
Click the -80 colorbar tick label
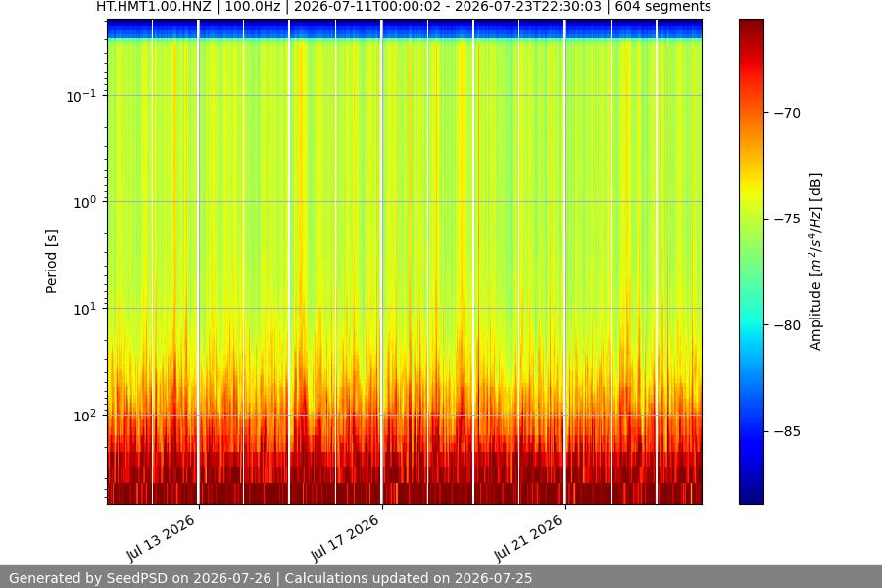[787, 325]
